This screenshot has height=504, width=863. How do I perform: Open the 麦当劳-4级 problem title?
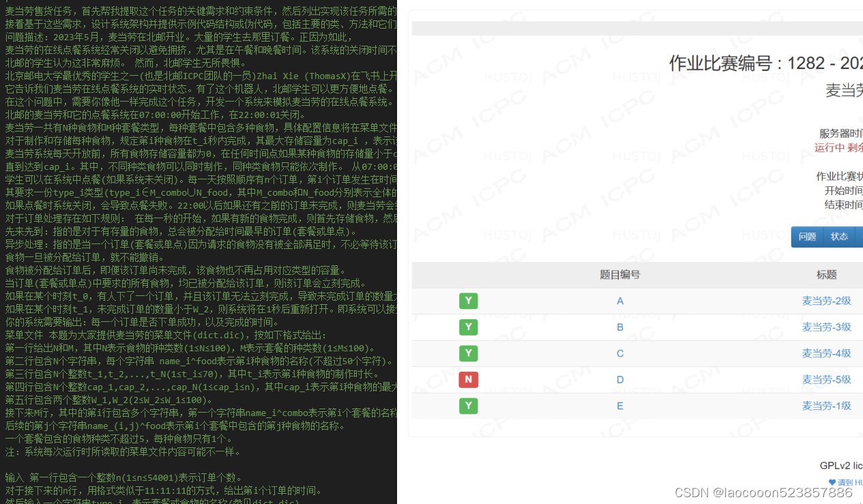826,353
